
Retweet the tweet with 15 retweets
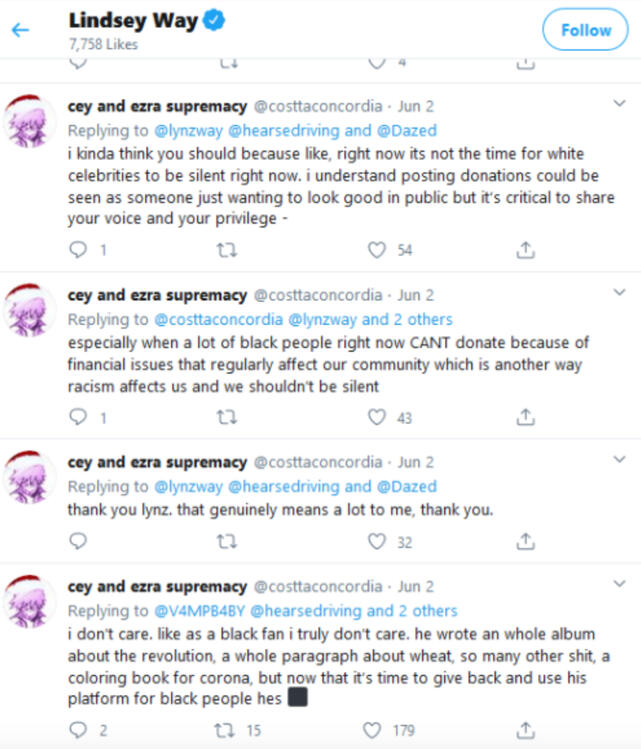(228, 730)
